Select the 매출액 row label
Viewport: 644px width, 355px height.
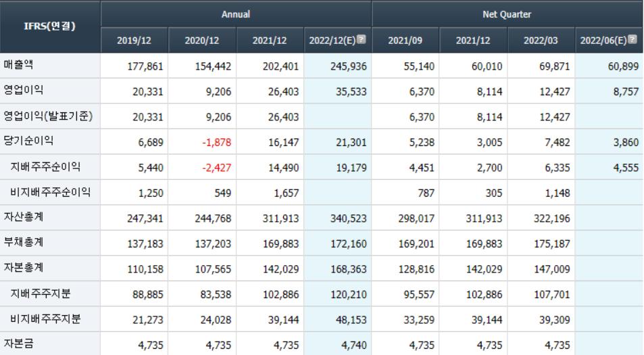pyautogui.click(x=18, y=64)
